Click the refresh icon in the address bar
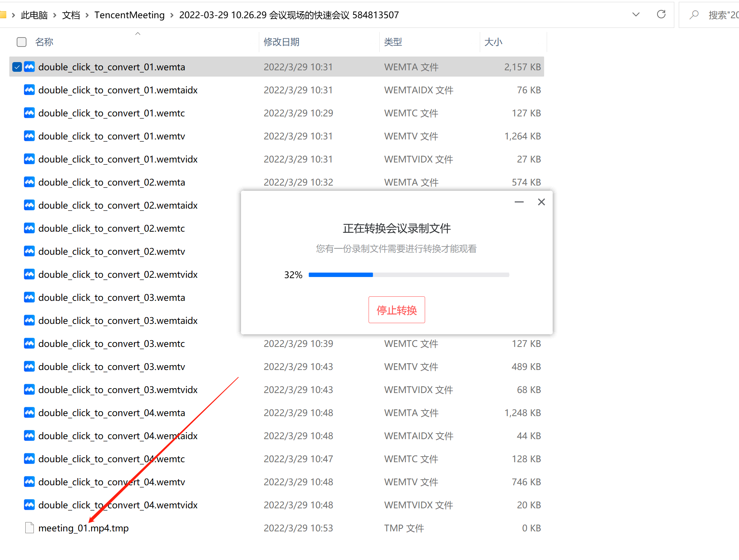The width and height of the screenshot is (739, 560). [661, 15]
